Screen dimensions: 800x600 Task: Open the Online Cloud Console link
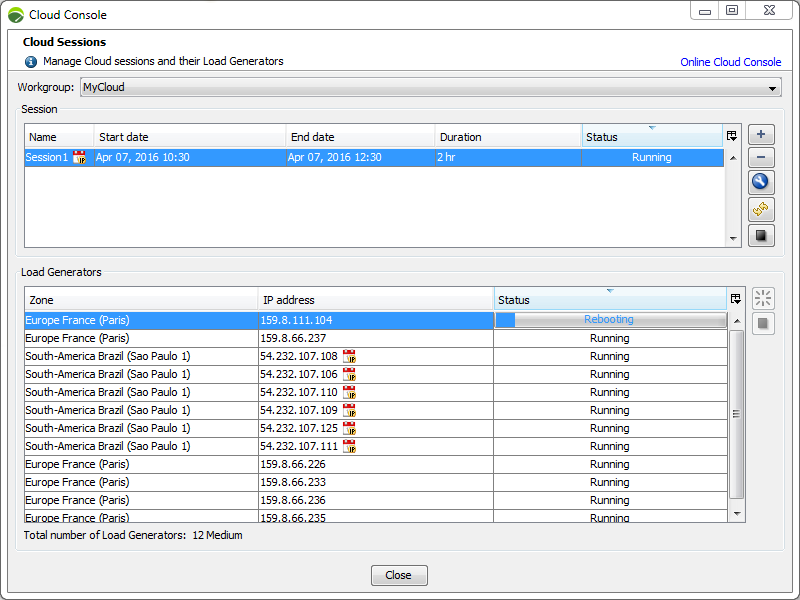730,62
